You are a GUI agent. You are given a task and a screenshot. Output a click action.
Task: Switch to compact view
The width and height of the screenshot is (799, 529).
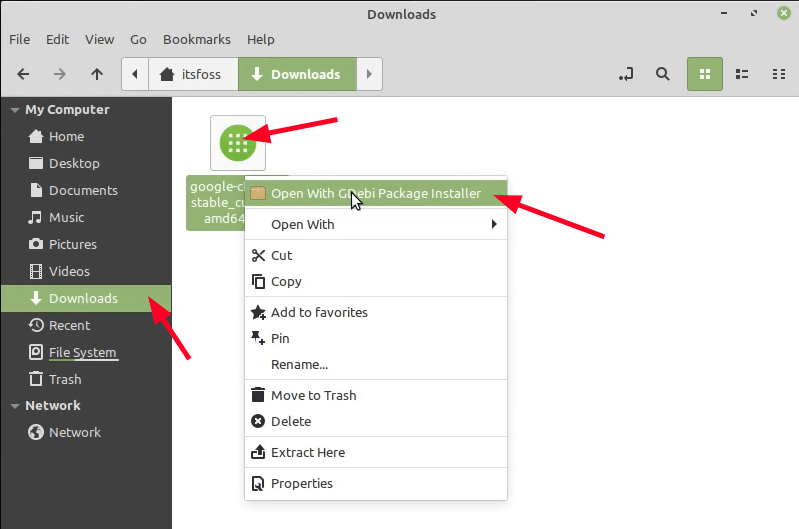pyautogui.click(x=778, y=74)
